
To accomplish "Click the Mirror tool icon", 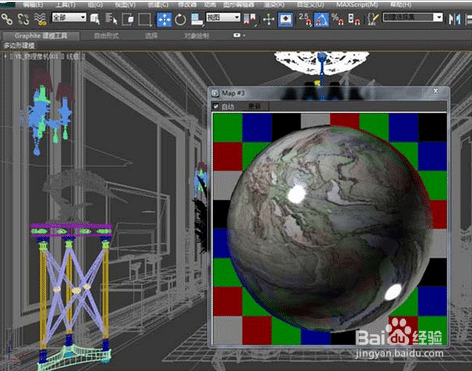I will tap(454, 19).
